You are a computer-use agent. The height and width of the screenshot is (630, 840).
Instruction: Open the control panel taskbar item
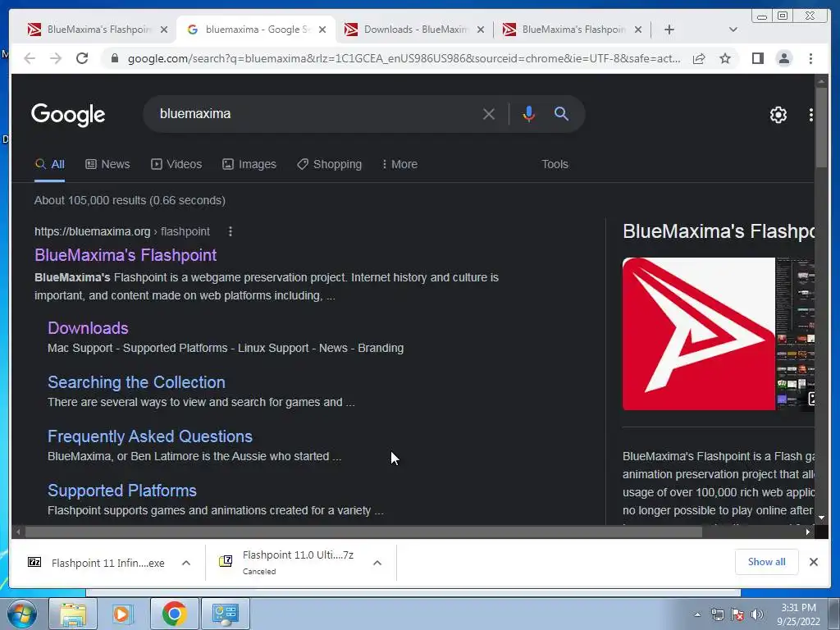225,614
